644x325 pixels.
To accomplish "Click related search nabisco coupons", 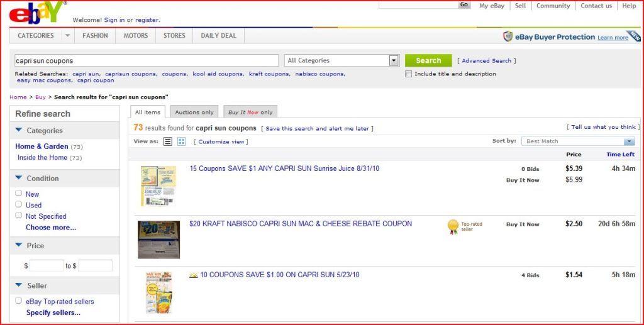I will point(320,74).
